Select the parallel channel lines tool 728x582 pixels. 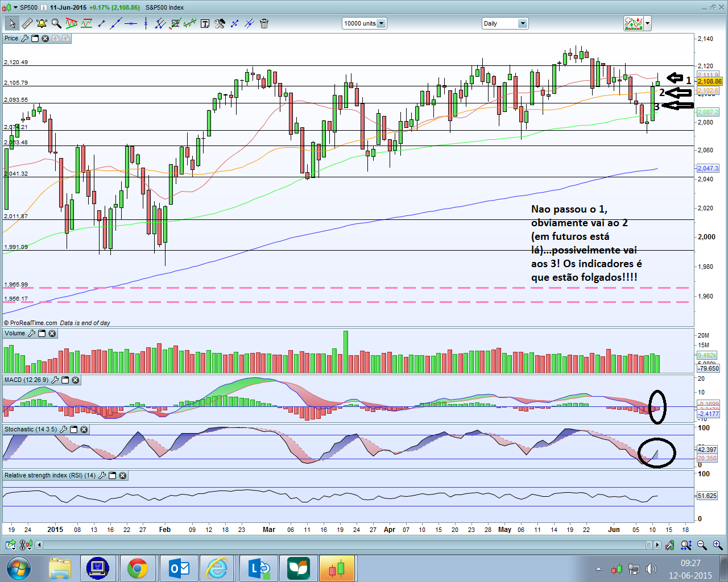(160, 23)
